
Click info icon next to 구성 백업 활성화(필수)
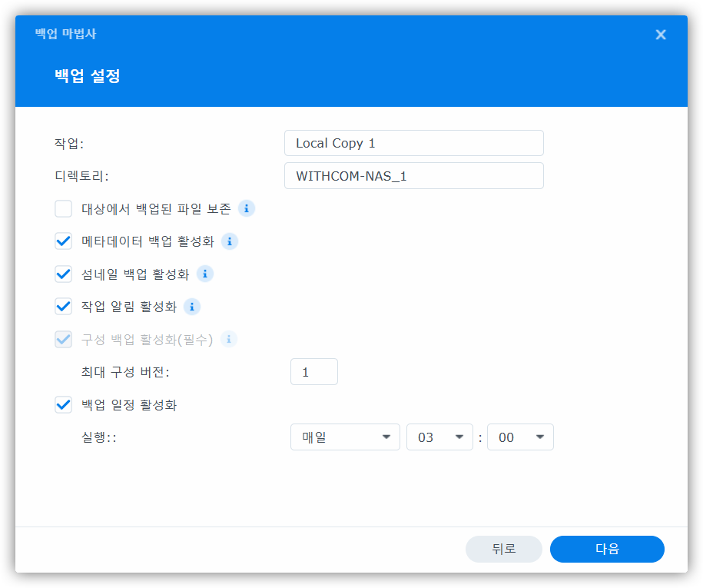click(228, 339)
